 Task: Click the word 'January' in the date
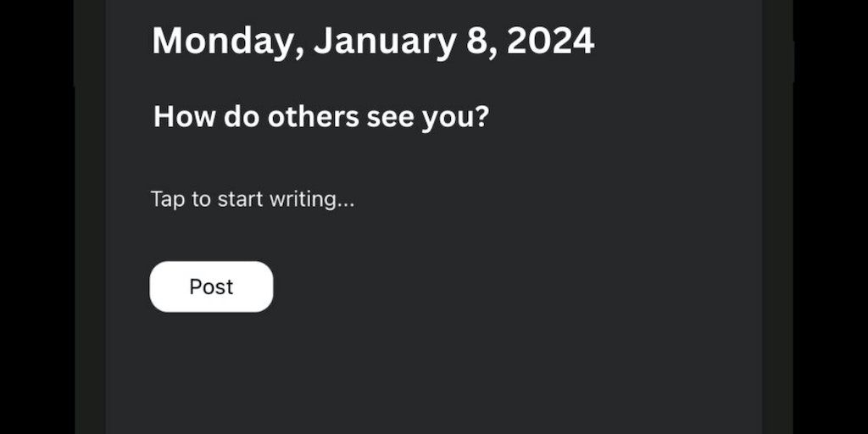click(x=385, y=41)
